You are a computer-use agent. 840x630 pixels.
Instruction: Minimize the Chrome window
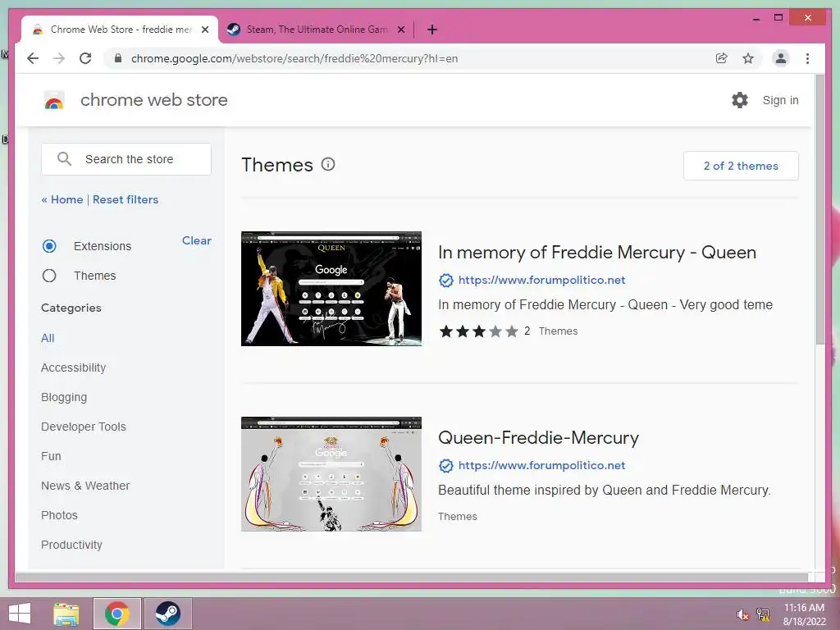pyautogui.click(x=756, y=18)
